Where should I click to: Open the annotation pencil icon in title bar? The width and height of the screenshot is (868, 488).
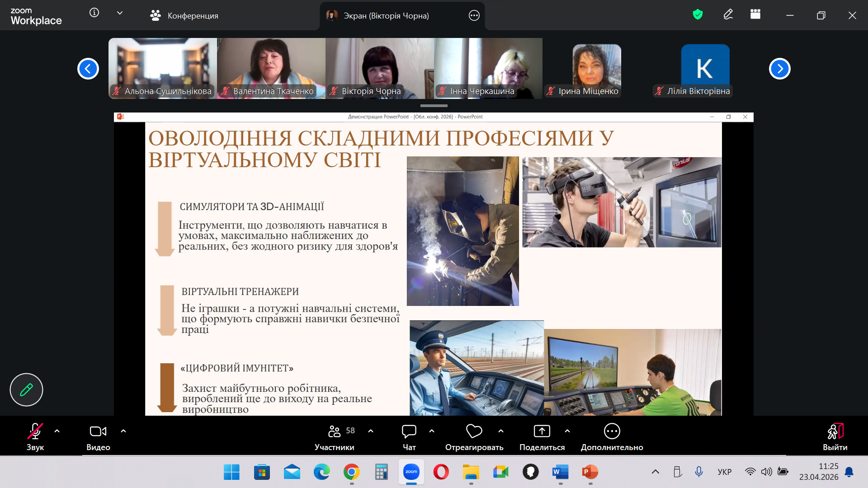pos(728,14)
